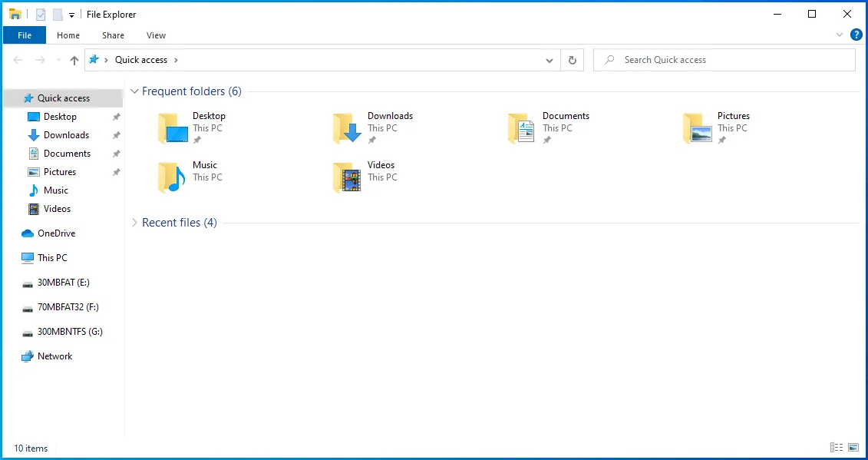This screenshot has width=868, height=460.
Task: Go up one level with the up arrow
Action: [x=74, y=60]
